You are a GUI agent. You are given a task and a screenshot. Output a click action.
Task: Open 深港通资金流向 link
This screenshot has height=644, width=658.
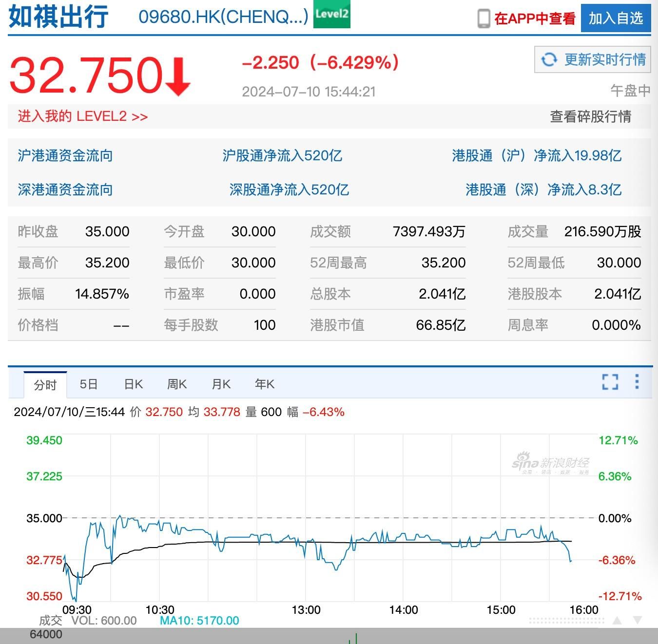tap(65, 189)
